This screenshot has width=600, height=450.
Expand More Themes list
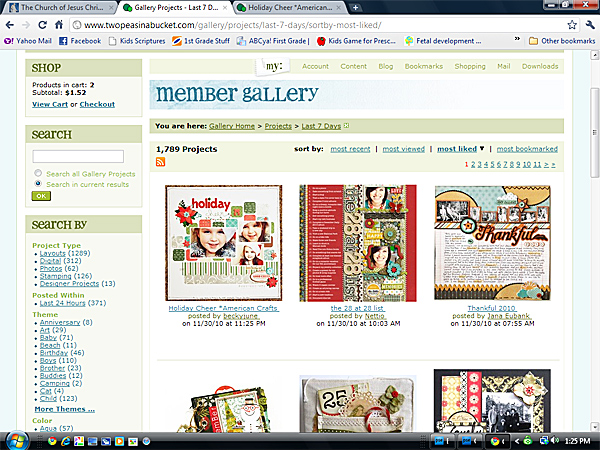(x=65, y=409)
